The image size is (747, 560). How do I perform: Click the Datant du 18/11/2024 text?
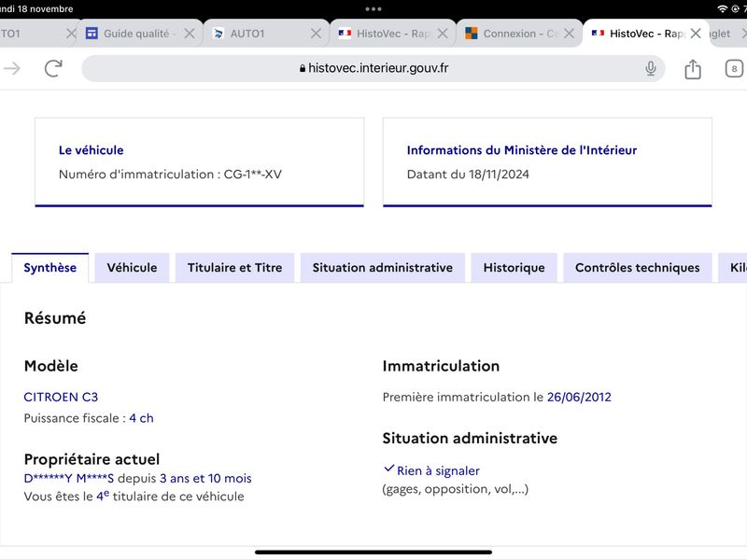[x=468, y=175]
